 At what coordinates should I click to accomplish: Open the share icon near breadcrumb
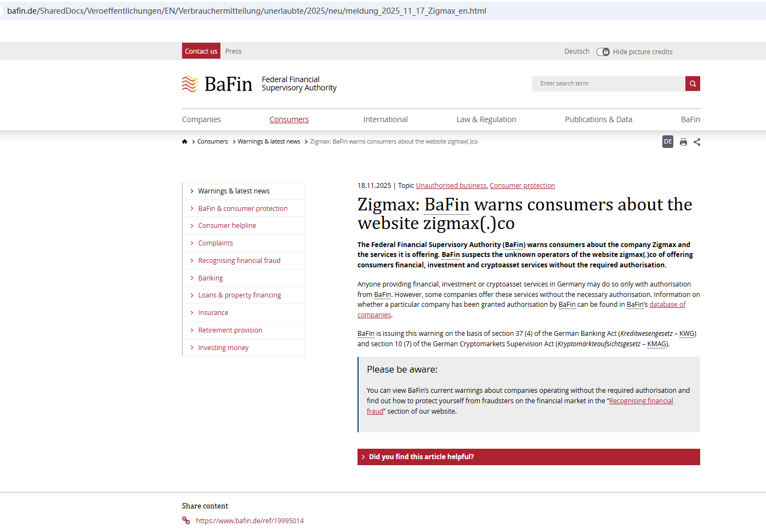(x=697, y=142)
